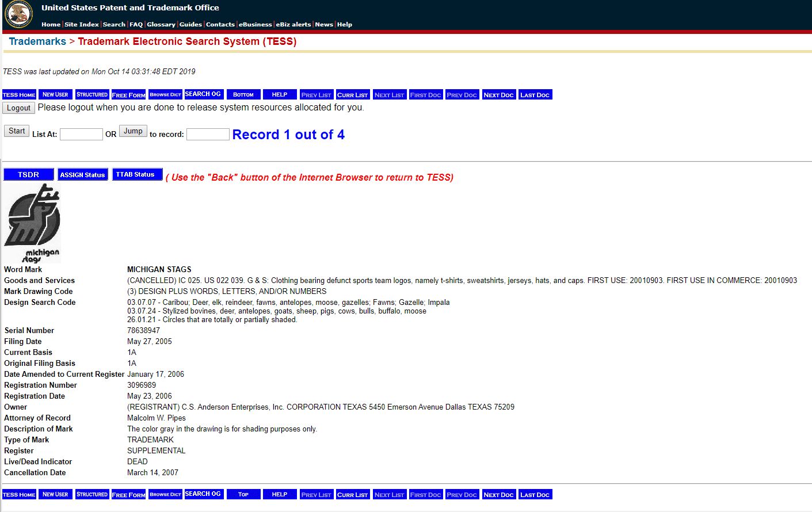Click the top New User button
812x512 pixels.
coord(55,94)
